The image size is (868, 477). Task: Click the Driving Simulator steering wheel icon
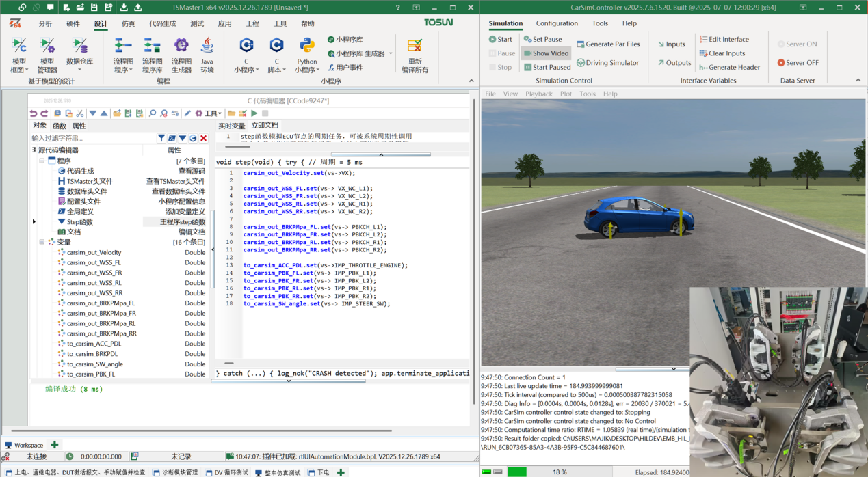[581, 63]
